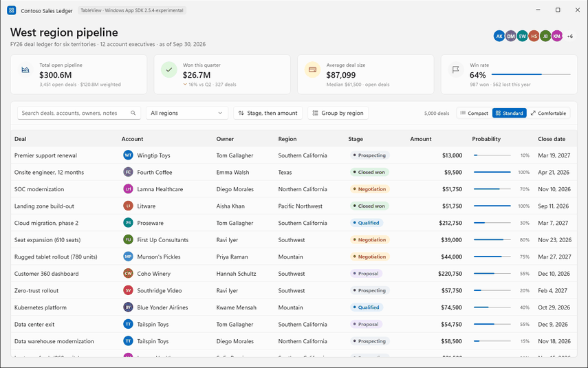The width and height of the screenshot is (588, 368).
Task: Switch to Compact row density
Action: (475, 113)
